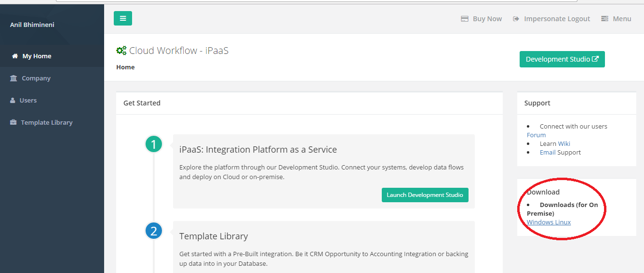The image size is (644, 273).
Task: Click the Email support link
Action: click(x=548, y=152)
